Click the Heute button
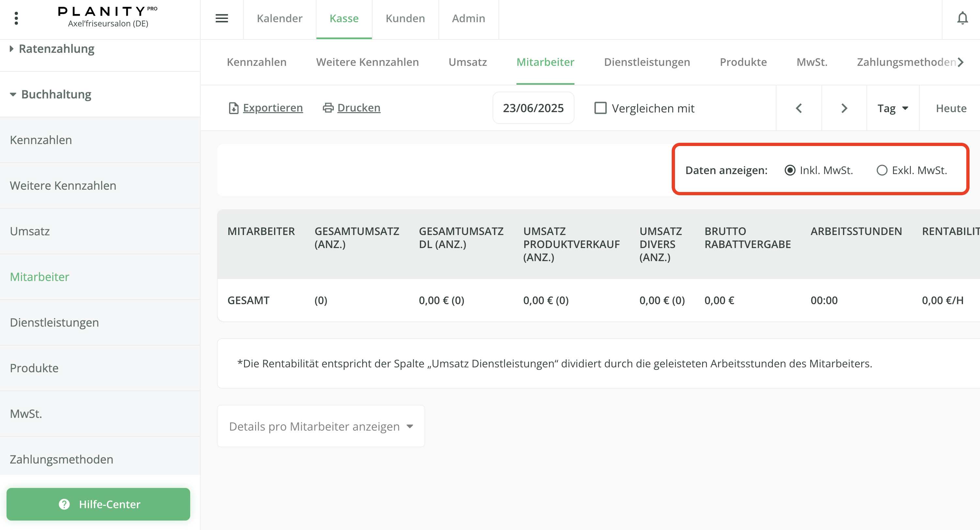Viewport: 980px width, 530px height. [x=951, y=108]
